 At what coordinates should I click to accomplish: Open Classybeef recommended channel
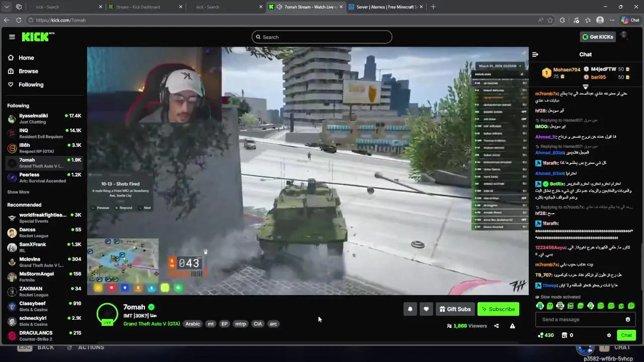click(44, 306)
